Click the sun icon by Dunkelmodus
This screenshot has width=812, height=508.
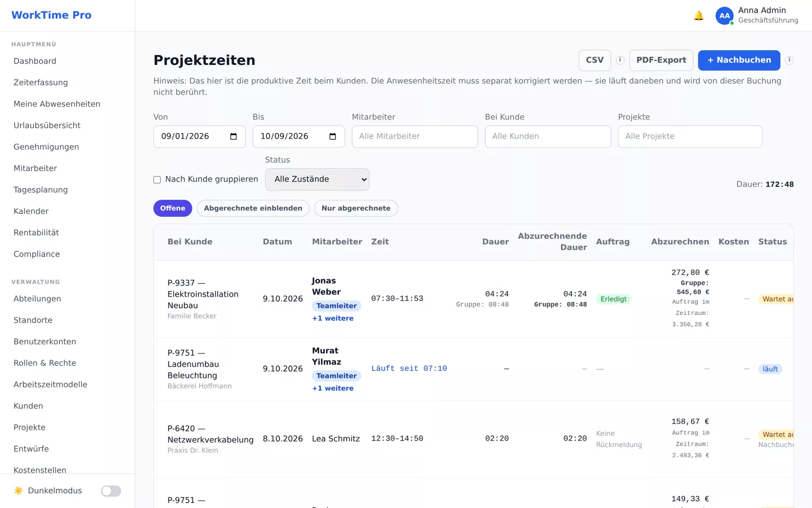tap(19, 491)
